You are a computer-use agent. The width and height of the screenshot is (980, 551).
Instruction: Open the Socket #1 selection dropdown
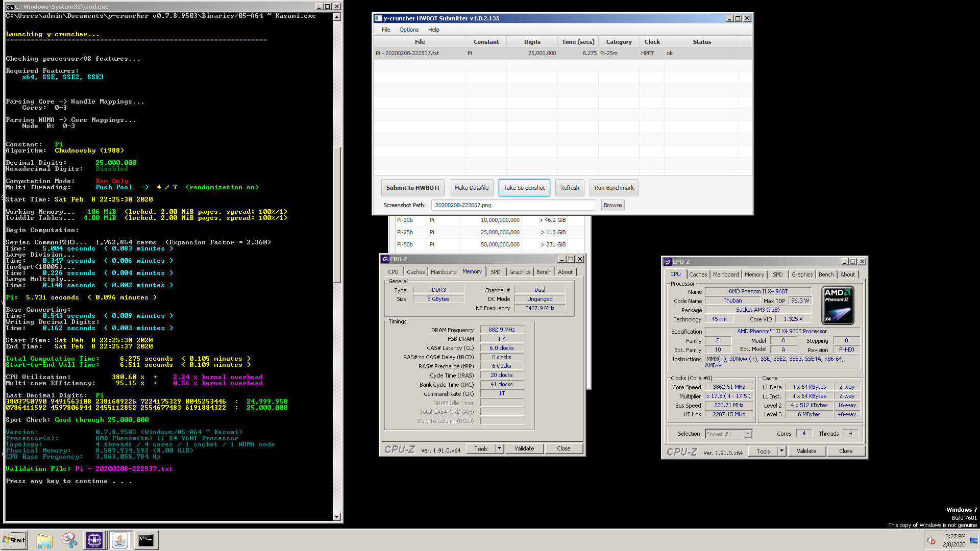click(728, 434)
